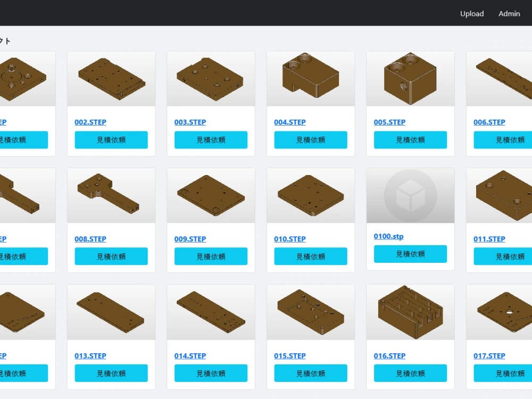Image resolution: width=532 pixels, height=399 pixels.
Task: Open the 006.STEP file link
Action: coord(489,122)
